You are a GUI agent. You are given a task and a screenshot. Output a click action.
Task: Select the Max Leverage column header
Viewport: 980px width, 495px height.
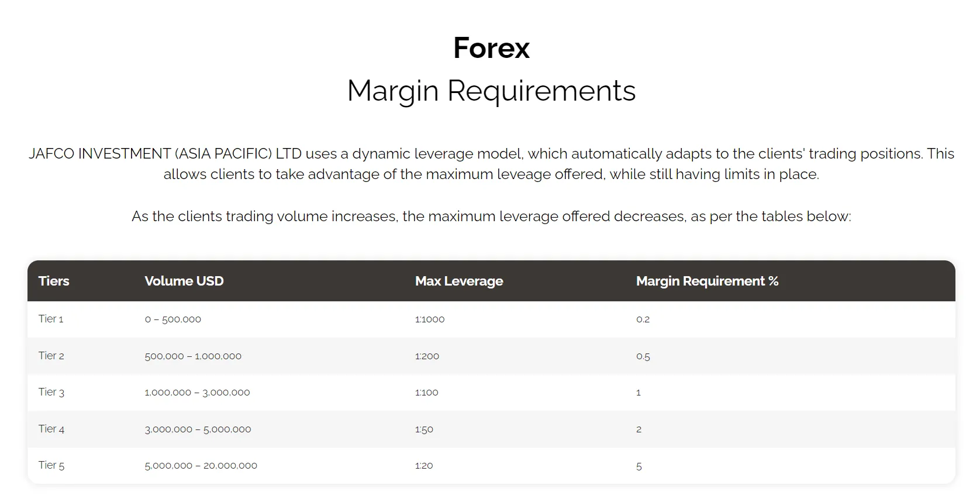459,281
